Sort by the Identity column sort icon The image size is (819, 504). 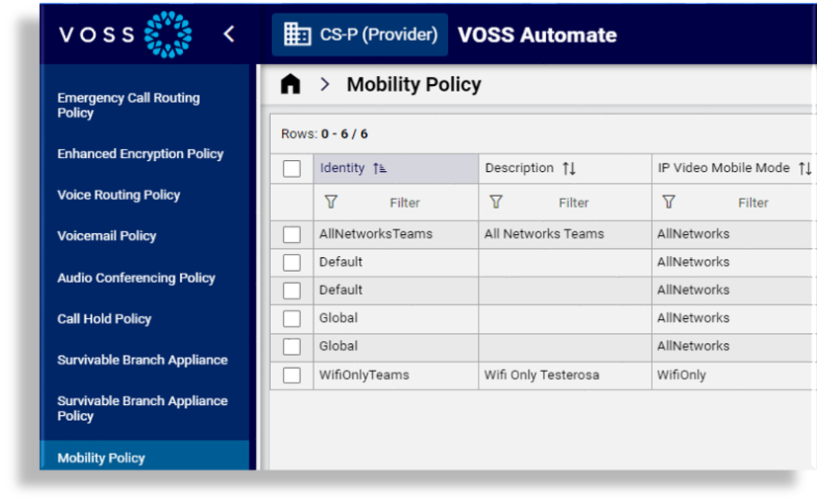(380, 168)
